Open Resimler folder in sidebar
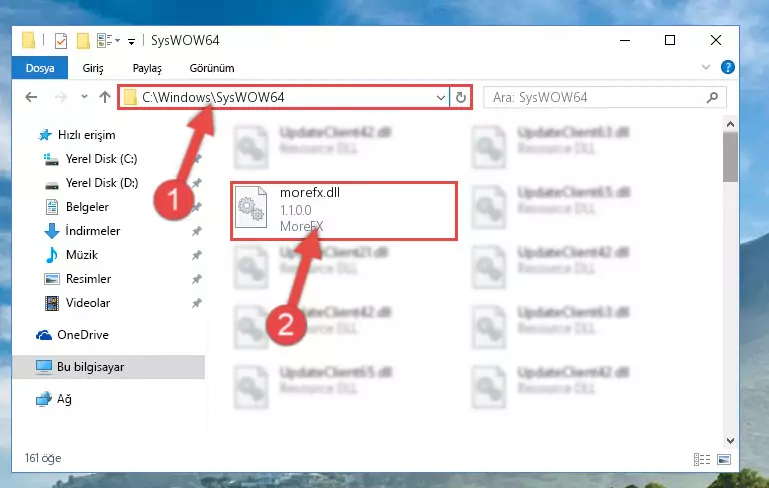 click(x=88, y=279)
